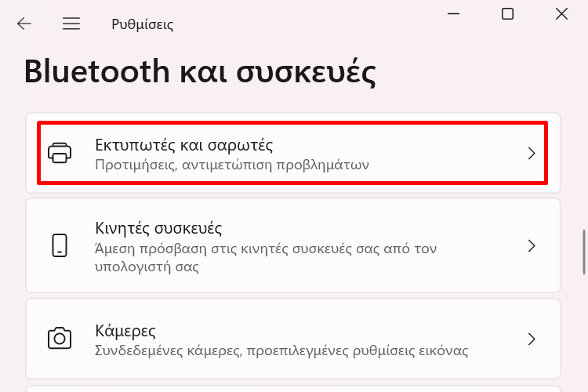588x392 pixels.
Task: Expand the Κάμερες chevron arrow
Action: coord(532,339)
